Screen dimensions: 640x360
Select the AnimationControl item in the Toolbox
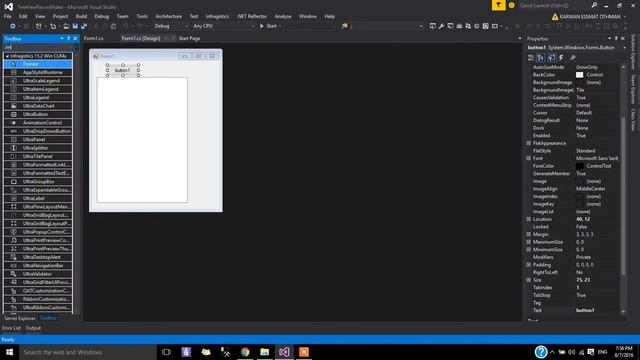[x=38, y=123]
